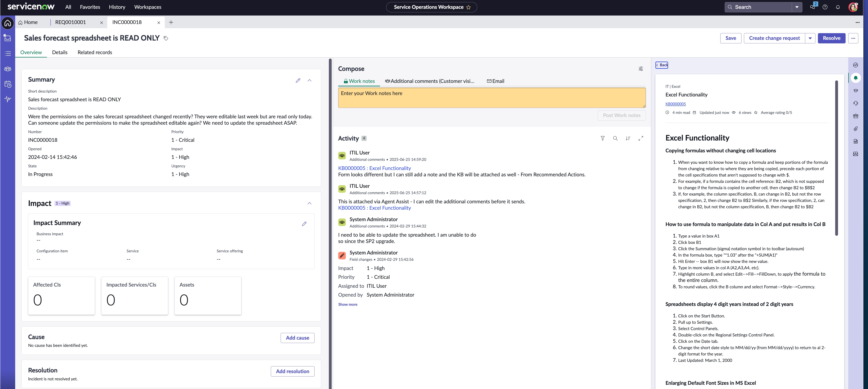The height and width of the screenshot is (389, 868).
Task: Click the Add cause button
Action: 297,338
